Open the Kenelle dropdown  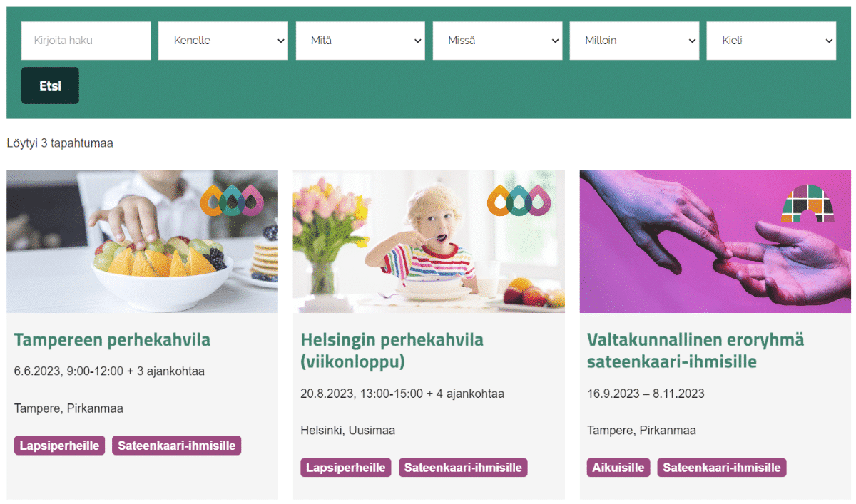223,41
